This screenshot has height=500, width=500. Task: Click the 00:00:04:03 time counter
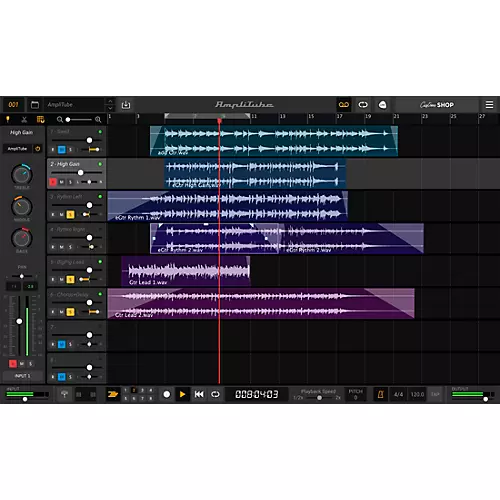[x=256, y=394]
